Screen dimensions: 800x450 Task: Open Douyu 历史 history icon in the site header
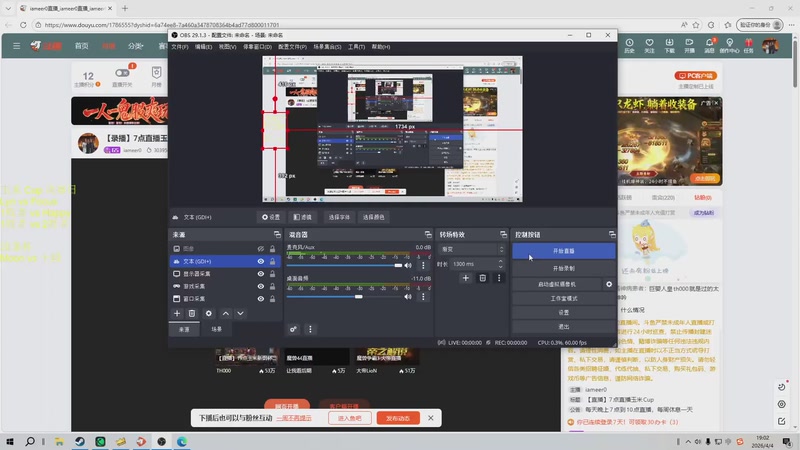630,45
